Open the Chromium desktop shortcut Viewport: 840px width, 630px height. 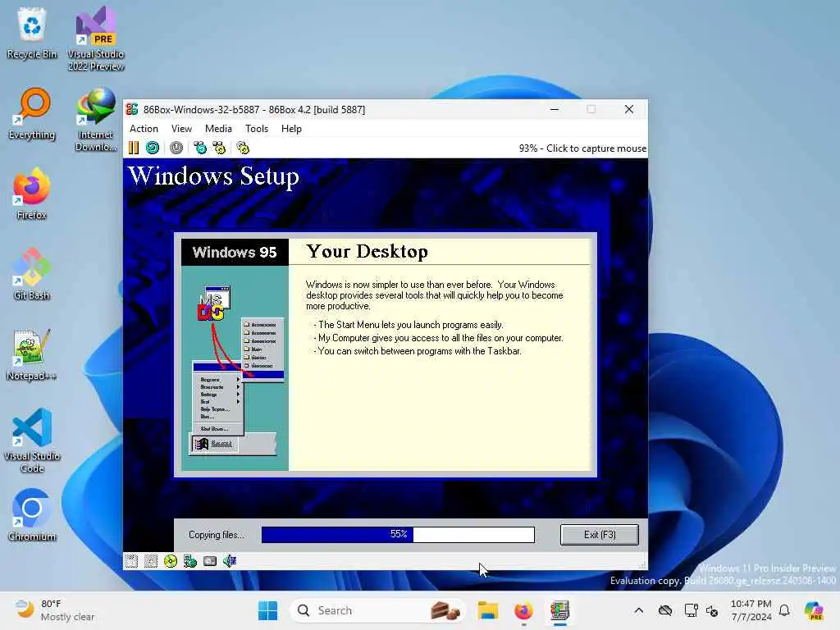click(x=32, y=516)
